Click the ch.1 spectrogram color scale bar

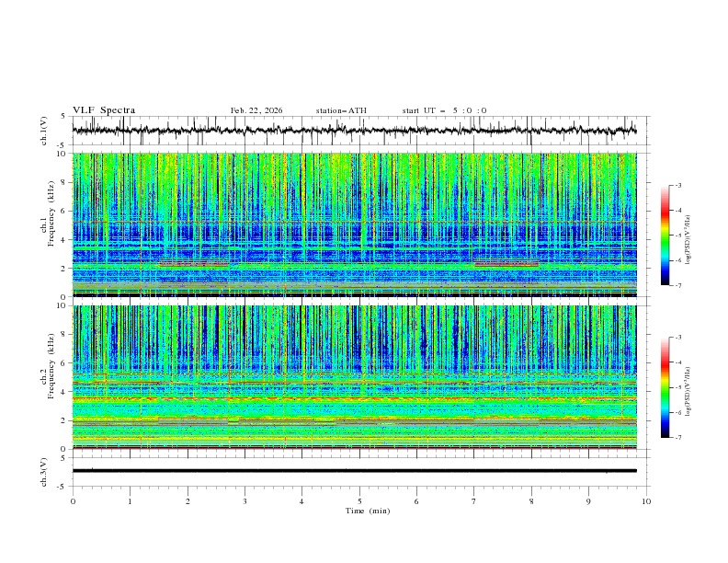[665, 235]
